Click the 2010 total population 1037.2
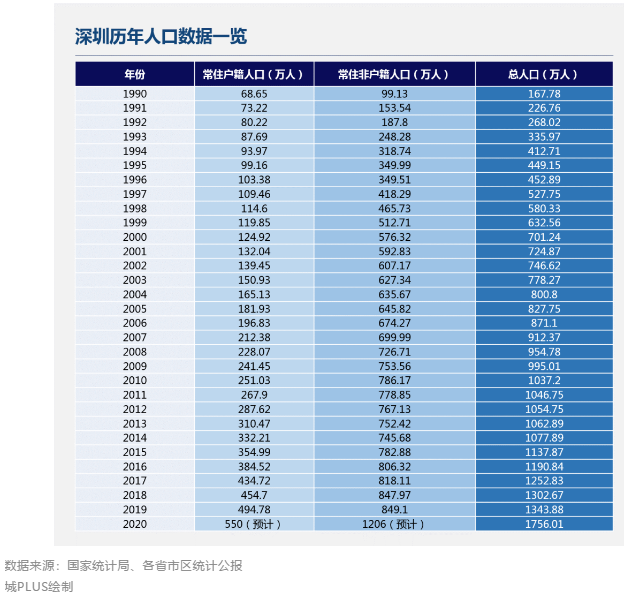 coord(543,380)
